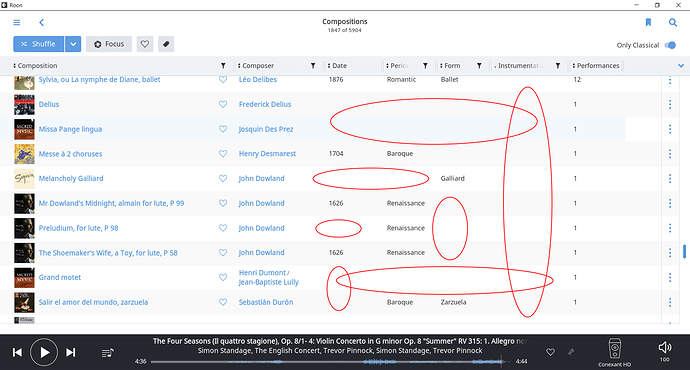Sort by Date column

337,66
